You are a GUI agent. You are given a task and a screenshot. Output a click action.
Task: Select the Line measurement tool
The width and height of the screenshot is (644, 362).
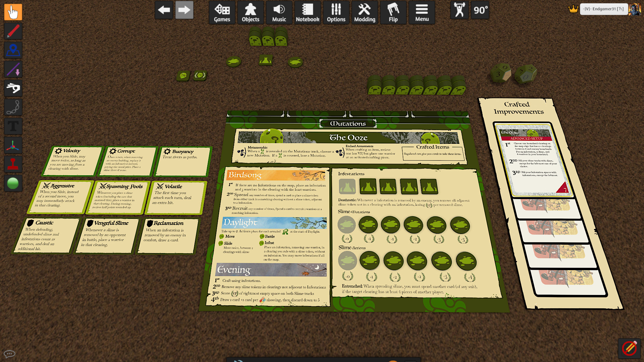pyautogui.click(x=13, y=69)
